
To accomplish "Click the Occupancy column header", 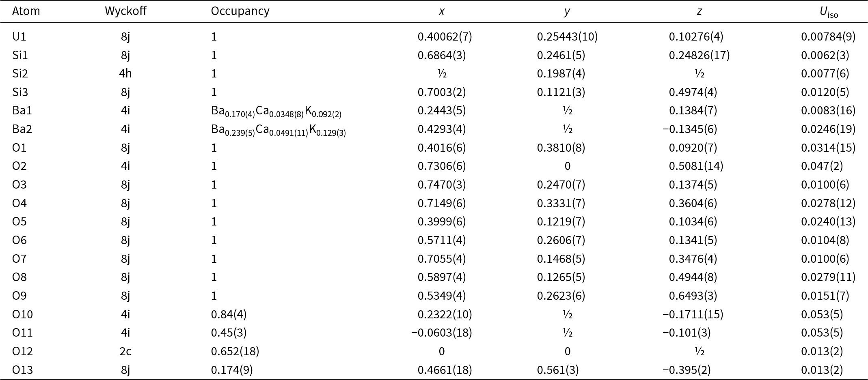I will click(240, 11).
